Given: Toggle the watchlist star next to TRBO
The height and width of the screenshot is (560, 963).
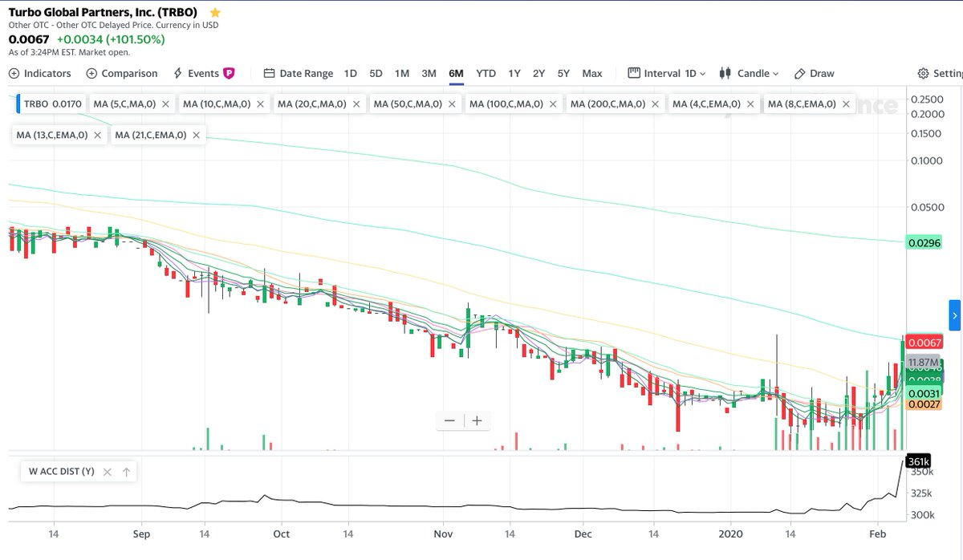Looking at the screenshot, I should (214, 13).
